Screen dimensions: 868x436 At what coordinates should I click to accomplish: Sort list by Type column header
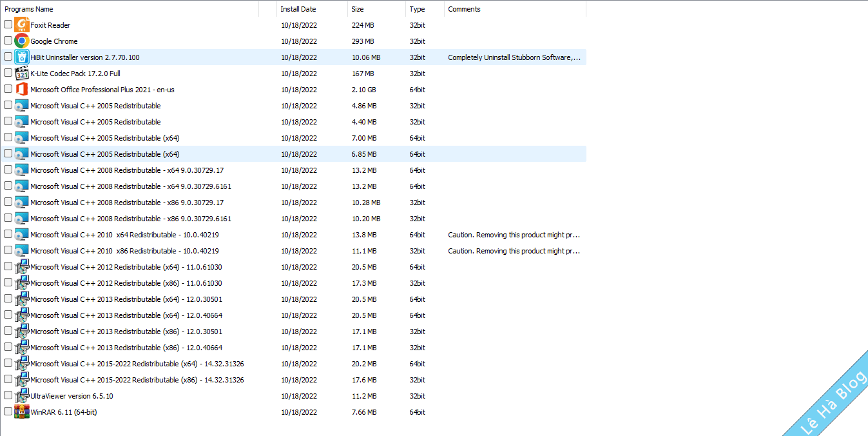[425, 9]
